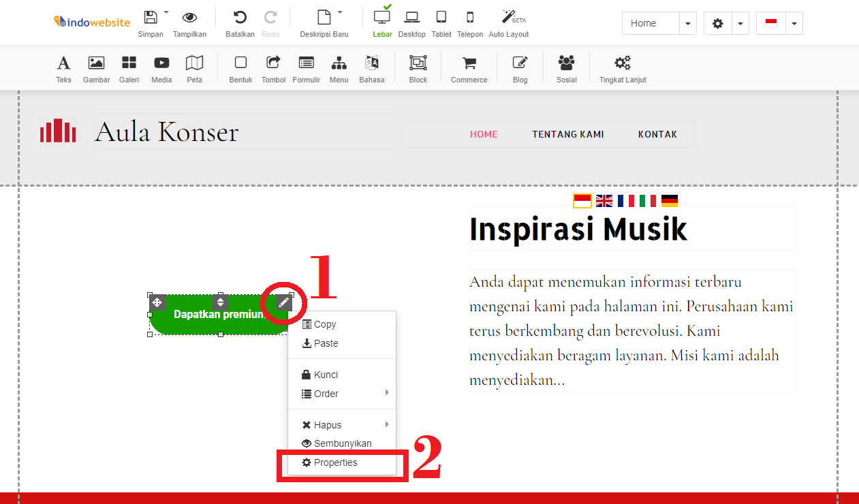Select the green Dapatkan premium button
The height and width of the screenshot is (504, 859).
pyautogui.click(x=220, y=314)
